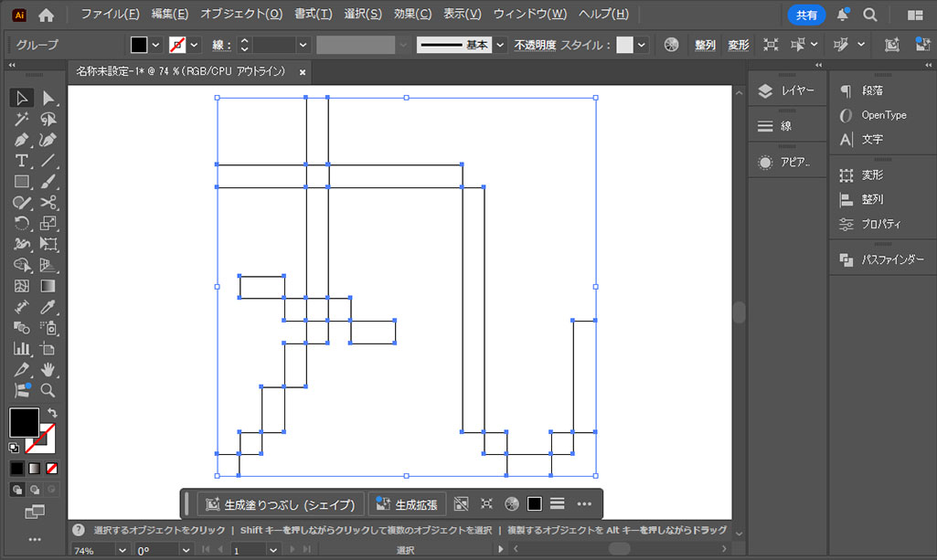Screen dimensions: 937x560
Task: Select the Type tool
Action: pyautogui.click(x=22, y=161)
